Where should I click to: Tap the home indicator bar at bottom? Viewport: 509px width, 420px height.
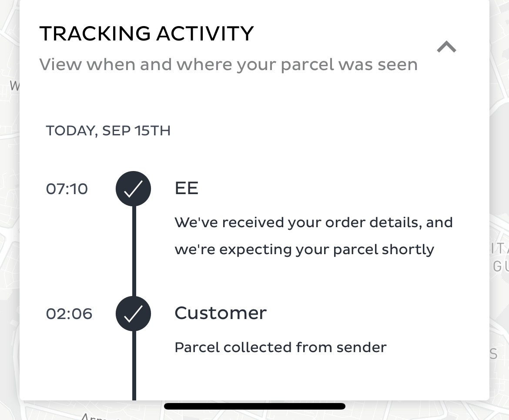click(254, 406)
